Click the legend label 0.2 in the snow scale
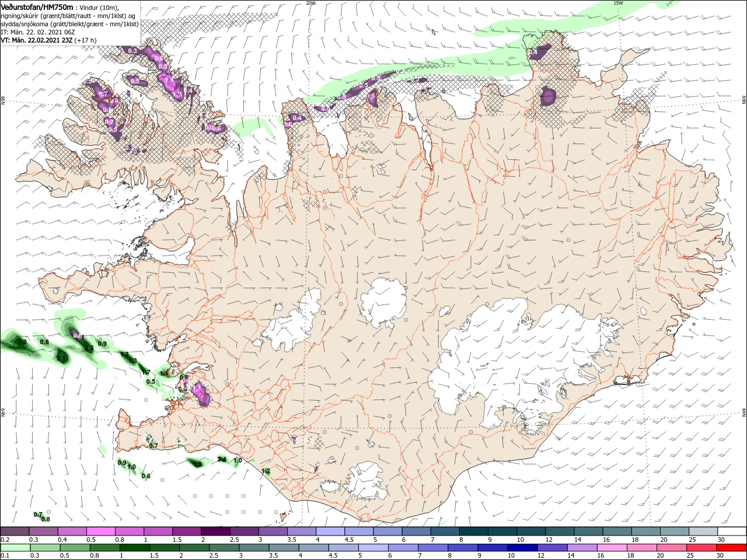The width and height of the screenshot is (747, 560). coord(5,540)
